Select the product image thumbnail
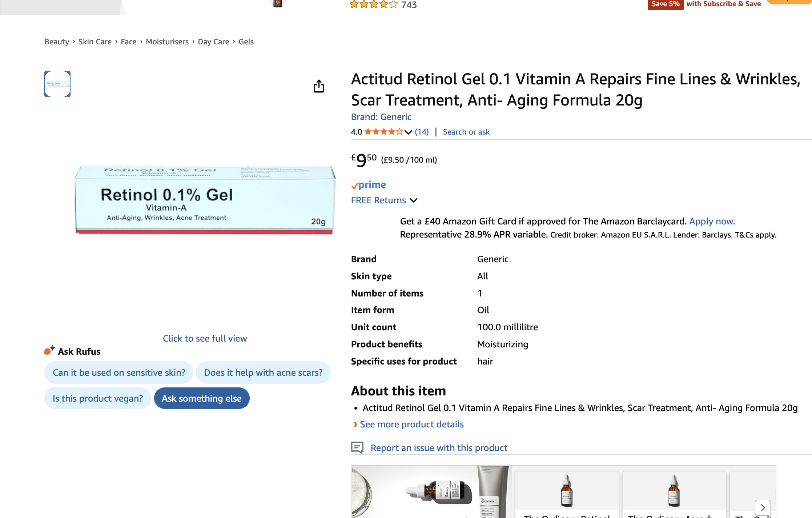The image size is (812, 518). (57, 84)
